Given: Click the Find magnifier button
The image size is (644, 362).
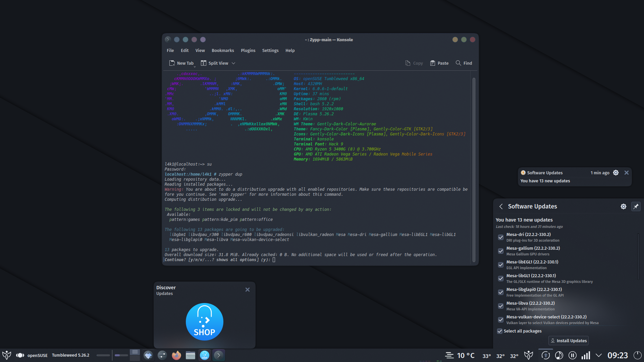Looking at the screenshot, I should point(464,63).
